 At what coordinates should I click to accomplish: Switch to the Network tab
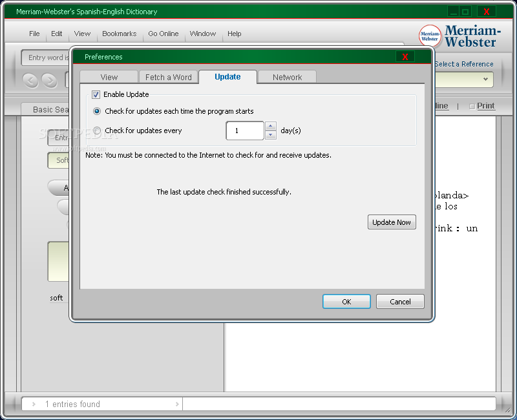pos(287,77)
